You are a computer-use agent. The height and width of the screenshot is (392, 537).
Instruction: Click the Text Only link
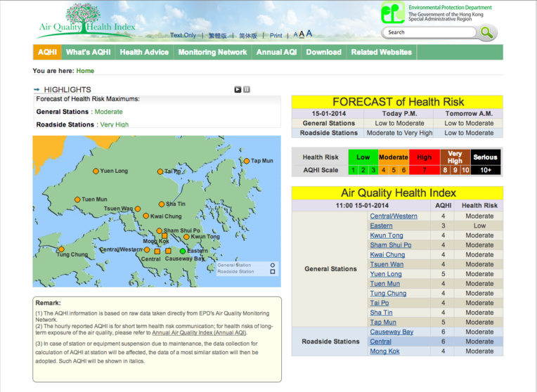(183, 35)
